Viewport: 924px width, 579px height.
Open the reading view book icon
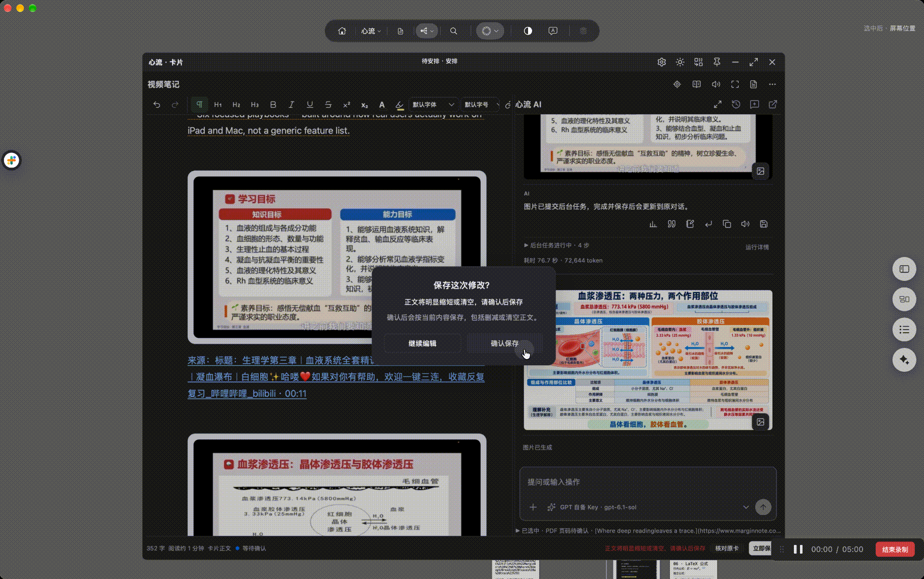(696, 84)
